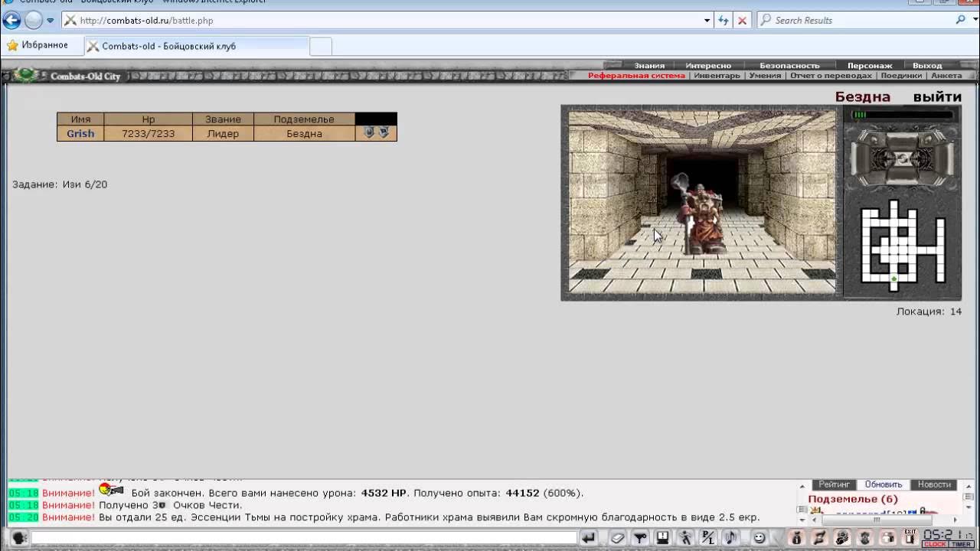Click the info bag icon
This screenshot has width=980, height=551.
(x=796, y=537)
